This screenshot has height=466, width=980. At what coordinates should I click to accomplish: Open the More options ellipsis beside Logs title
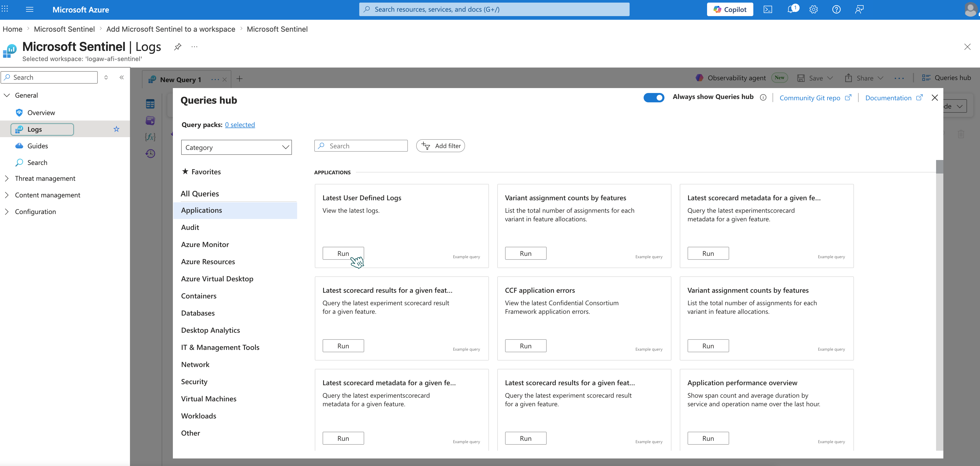click(194, 47)
